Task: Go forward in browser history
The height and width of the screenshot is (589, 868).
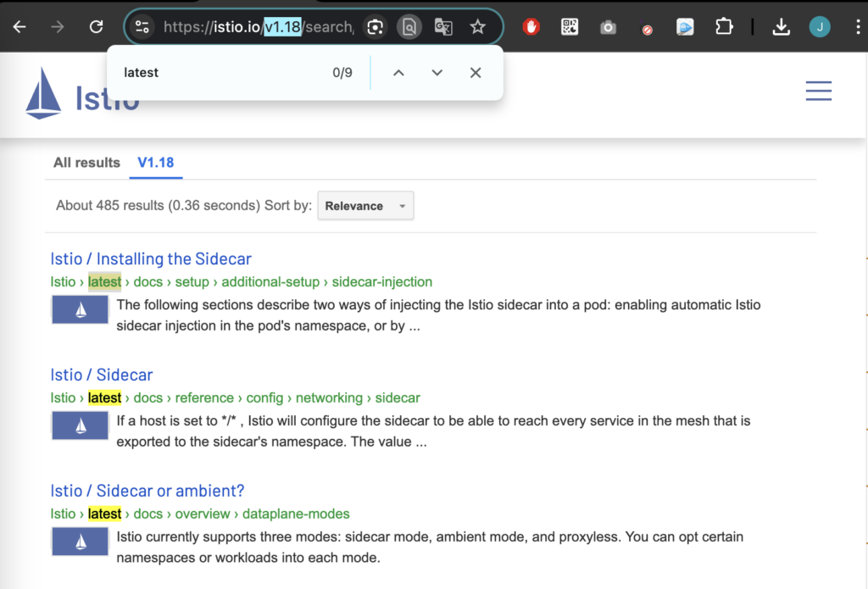Action: (58, 26)
